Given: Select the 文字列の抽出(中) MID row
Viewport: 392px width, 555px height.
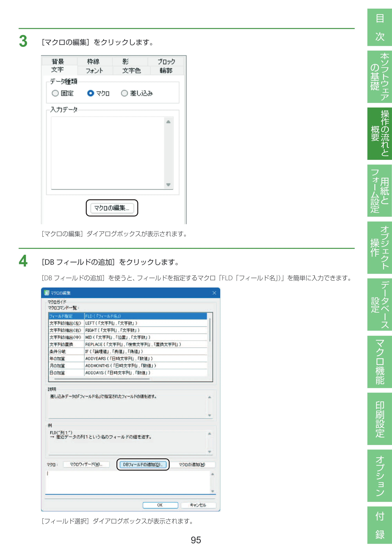Looking at the screenshot, I should coord(128,337).
